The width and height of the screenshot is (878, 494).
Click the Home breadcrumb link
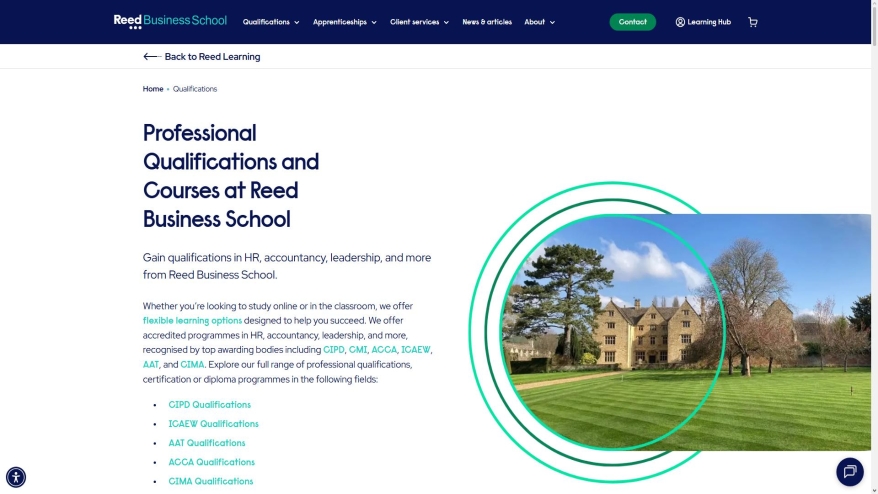pyautogui.click(x=153, y=88)
